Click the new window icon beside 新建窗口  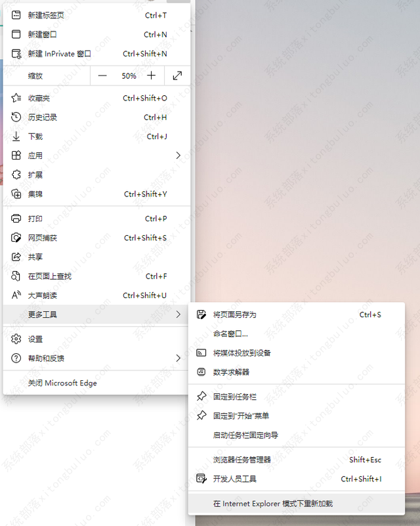16,34
